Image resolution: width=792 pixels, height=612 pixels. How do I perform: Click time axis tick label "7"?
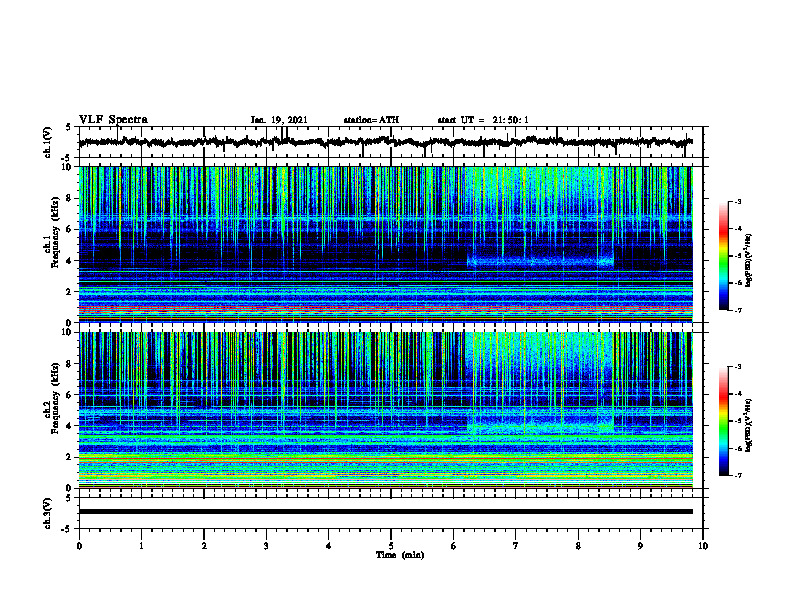[x=516, y=546]
